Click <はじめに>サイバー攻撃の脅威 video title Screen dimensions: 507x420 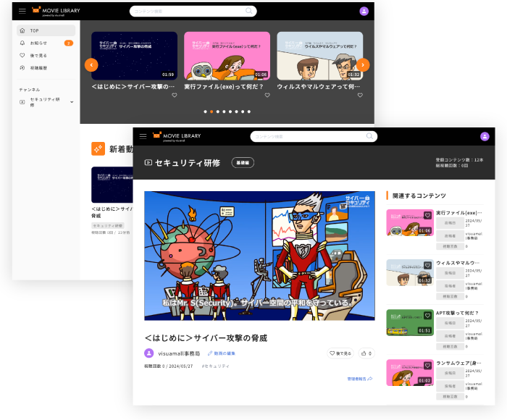pyautogui.click(x=206, y=338)
